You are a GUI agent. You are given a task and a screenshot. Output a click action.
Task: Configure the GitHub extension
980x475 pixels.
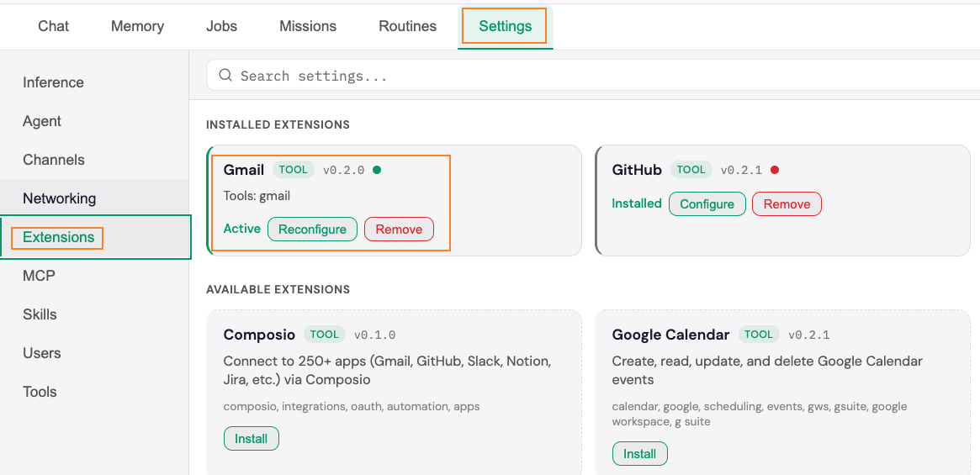(707, 204)
